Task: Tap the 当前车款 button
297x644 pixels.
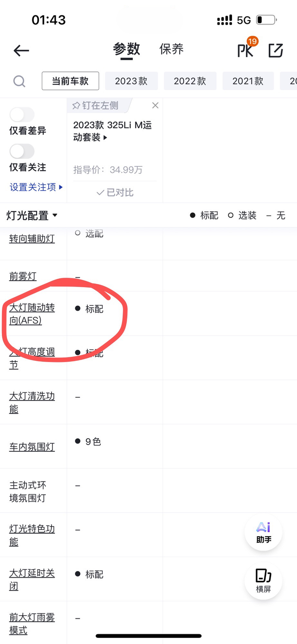Action: coord(71,81)
